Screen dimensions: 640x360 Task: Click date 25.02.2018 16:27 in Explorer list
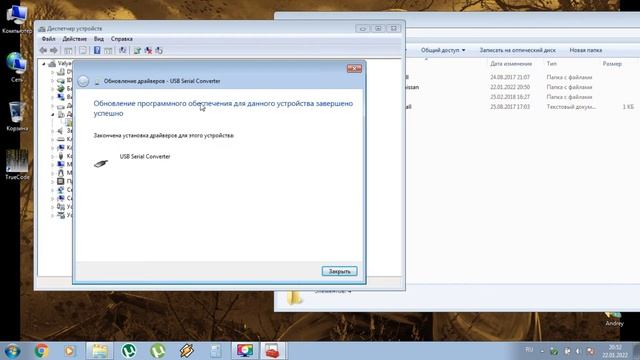click(x=510, y=97)
